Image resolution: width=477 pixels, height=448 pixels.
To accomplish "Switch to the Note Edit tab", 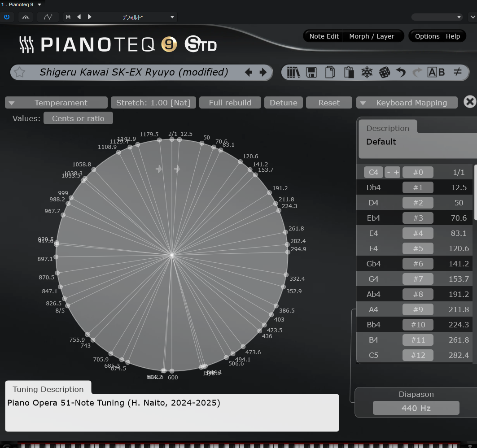I will (x=322, y=36).
